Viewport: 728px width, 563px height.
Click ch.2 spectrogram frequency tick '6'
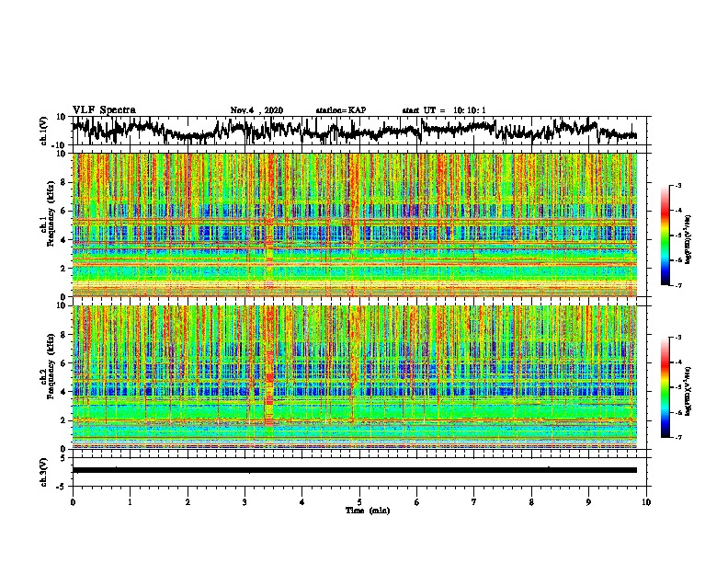(64, 363)
